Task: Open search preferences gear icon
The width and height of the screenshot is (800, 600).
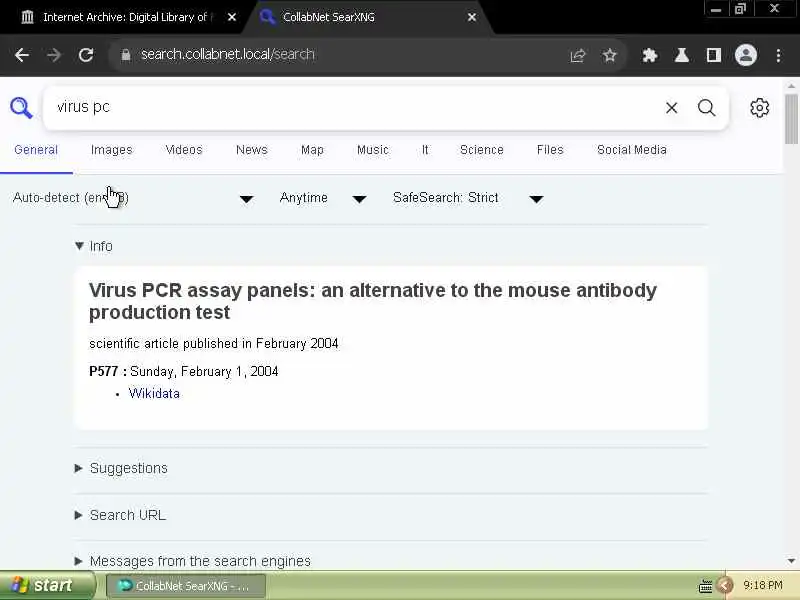Action: pos(760,108)
